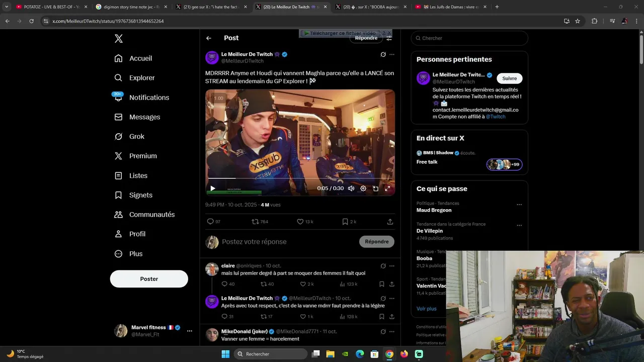The height and width of the screenshot is (362, 644).
Task: Open Grok in the sidebar
Action: pyautogui.click(x=129, y=136)
